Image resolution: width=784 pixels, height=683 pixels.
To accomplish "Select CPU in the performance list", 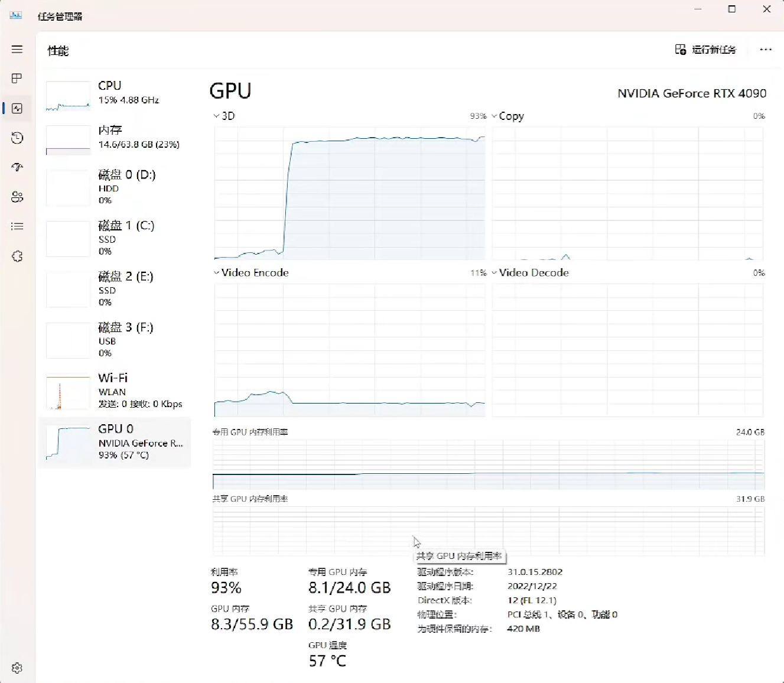I will click(115, 95).
